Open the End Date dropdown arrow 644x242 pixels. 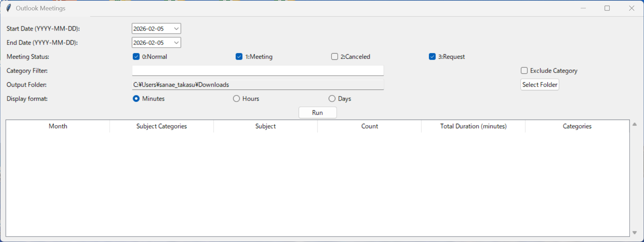(176, 43)
